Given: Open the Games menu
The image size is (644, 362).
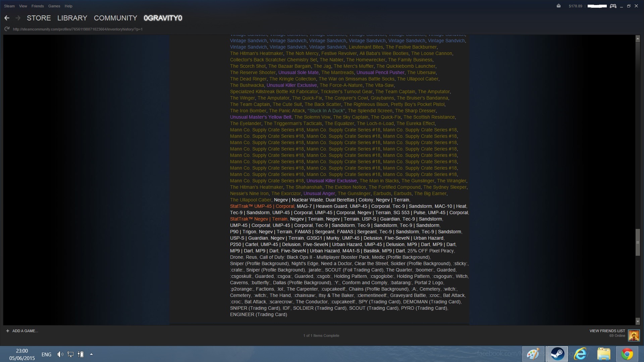Looking at the screenshot, I should tap(54, 6).
